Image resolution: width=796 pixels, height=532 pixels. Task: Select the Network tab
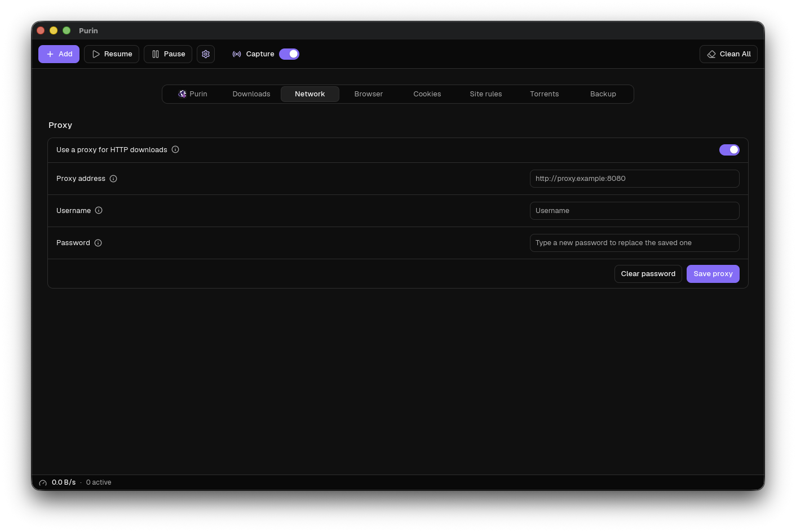[x=310, y=94]
